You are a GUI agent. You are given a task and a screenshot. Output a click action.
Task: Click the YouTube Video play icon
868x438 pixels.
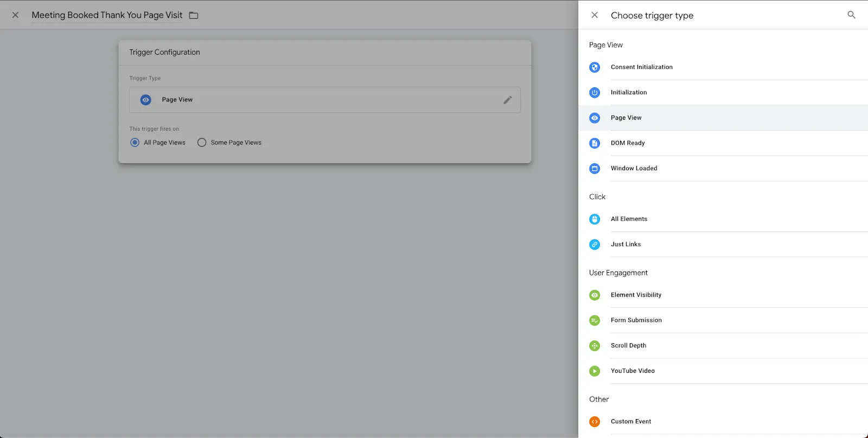(595, 371)
